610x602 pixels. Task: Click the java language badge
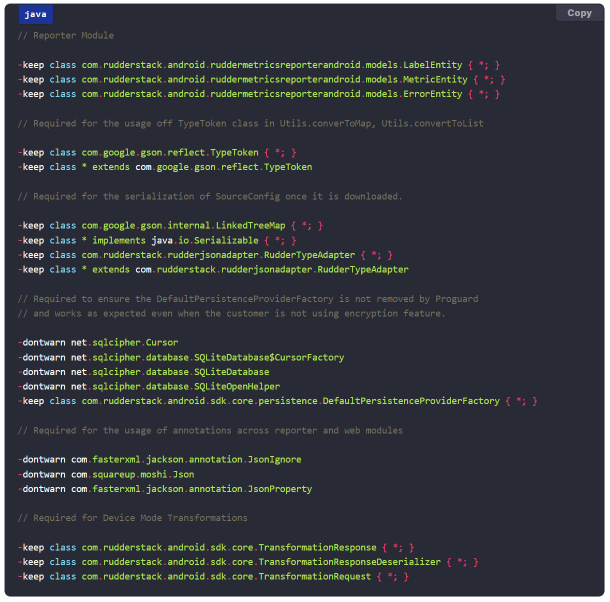click(36, 14)
